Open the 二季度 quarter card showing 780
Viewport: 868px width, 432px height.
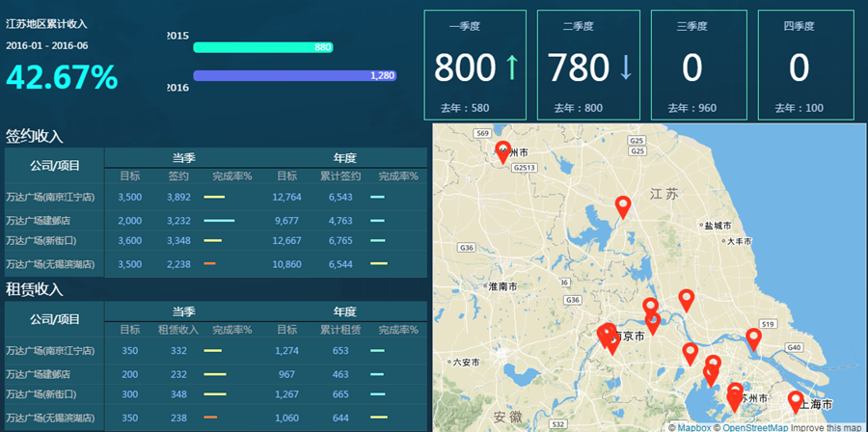coord(588,65)
